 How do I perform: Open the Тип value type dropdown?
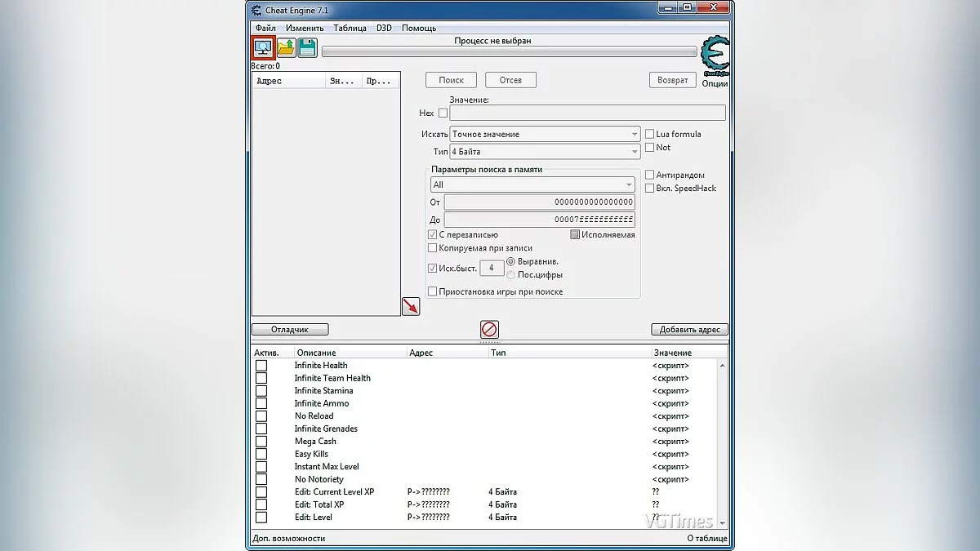coord(545,152)
